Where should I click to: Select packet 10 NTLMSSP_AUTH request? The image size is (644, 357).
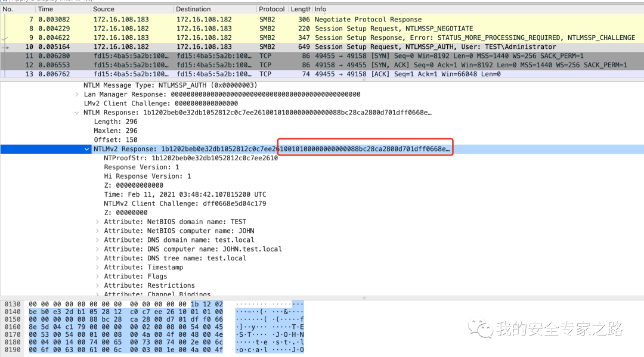pyautogui.click(x=322, y=46)
